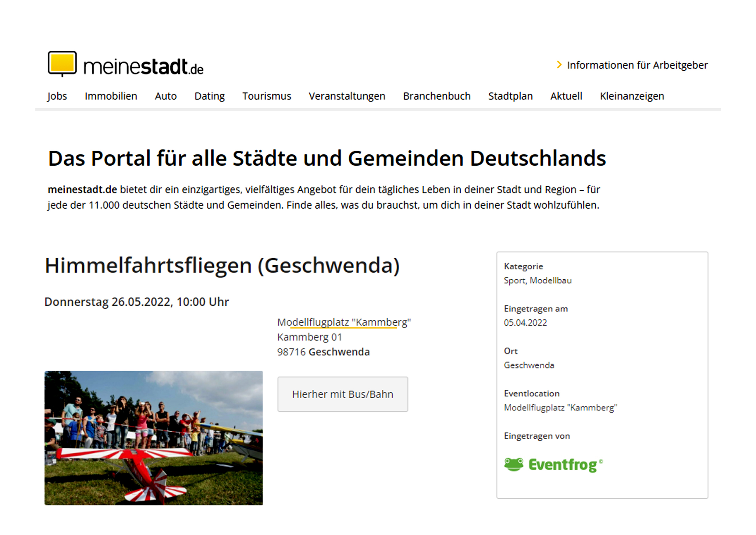Open Veranstaltungen in the navigation
This screenshot has height=535, width=756.
tap(347, 96)
